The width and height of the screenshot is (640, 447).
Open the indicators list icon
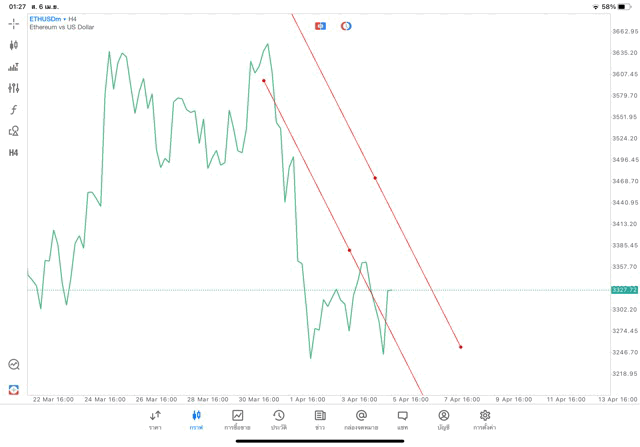click(14, 67)
